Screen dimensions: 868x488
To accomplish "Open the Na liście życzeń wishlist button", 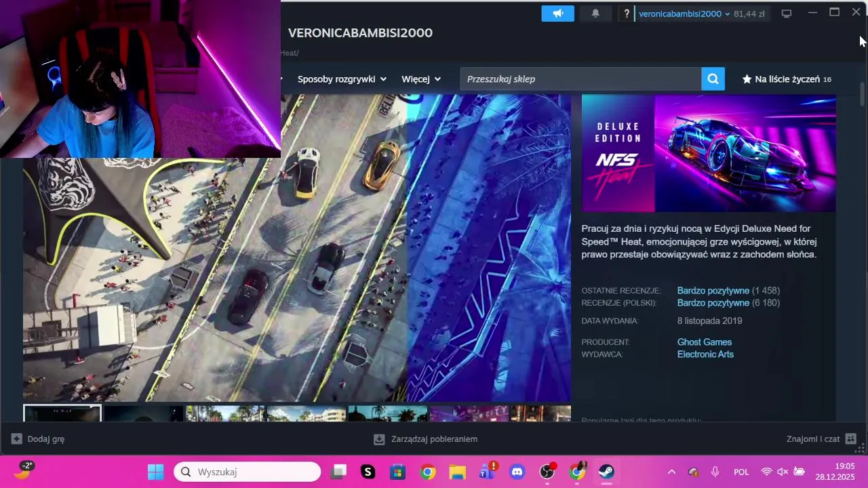I will tap(787, 79).
